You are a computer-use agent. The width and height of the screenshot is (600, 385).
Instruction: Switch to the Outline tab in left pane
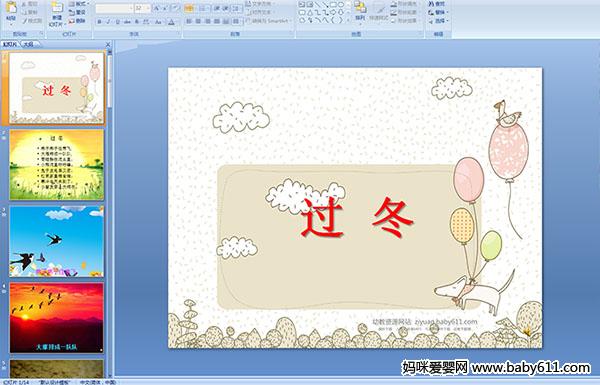tap(28, 44)
